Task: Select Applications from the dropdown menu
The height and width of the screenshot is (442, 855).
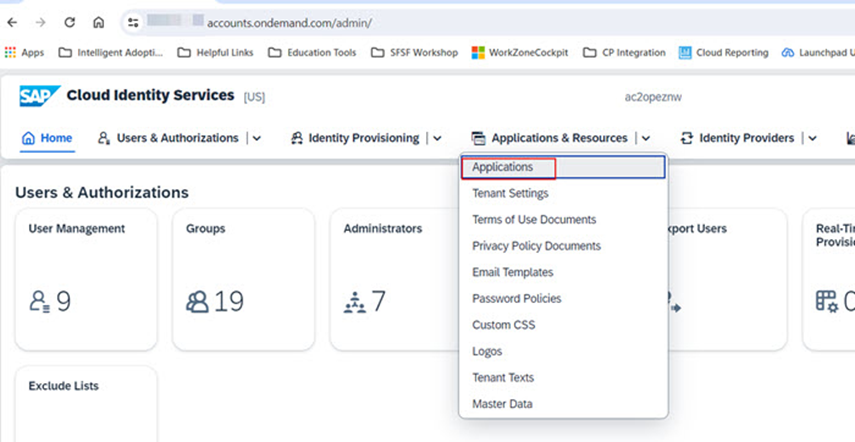Action: tap(503, 167)
